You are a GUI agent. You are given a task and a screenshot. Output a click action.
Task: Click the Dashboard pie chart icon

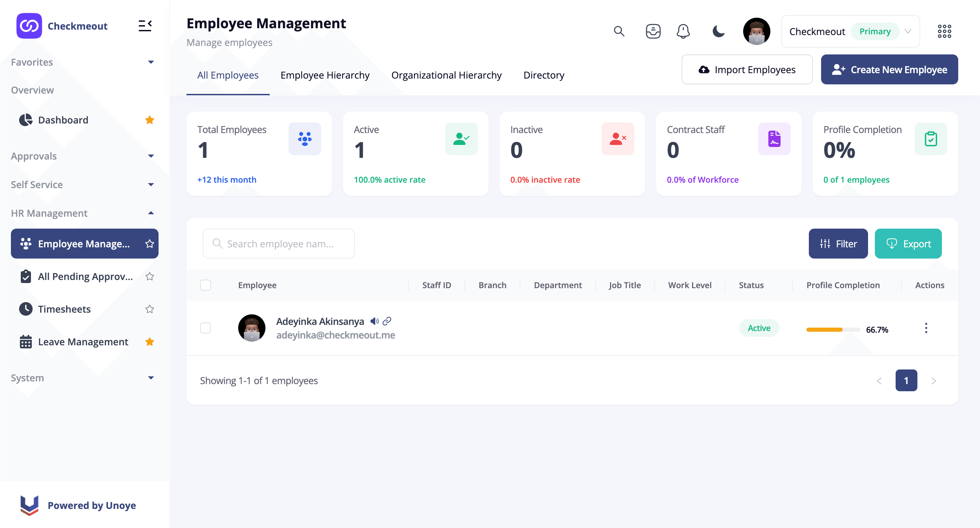pyautogui.click(x=26, y=120)
